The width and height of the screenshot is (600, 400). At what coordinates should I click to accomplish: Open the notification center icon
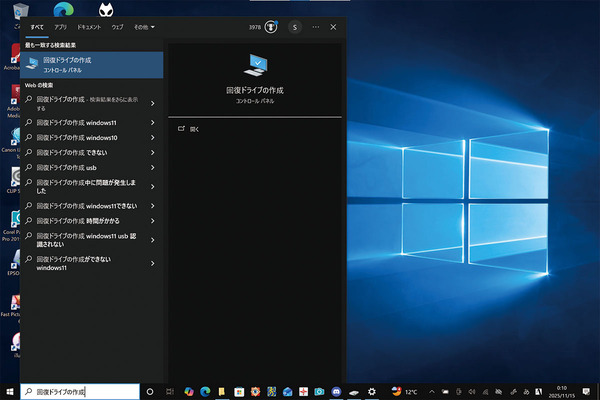586,392
